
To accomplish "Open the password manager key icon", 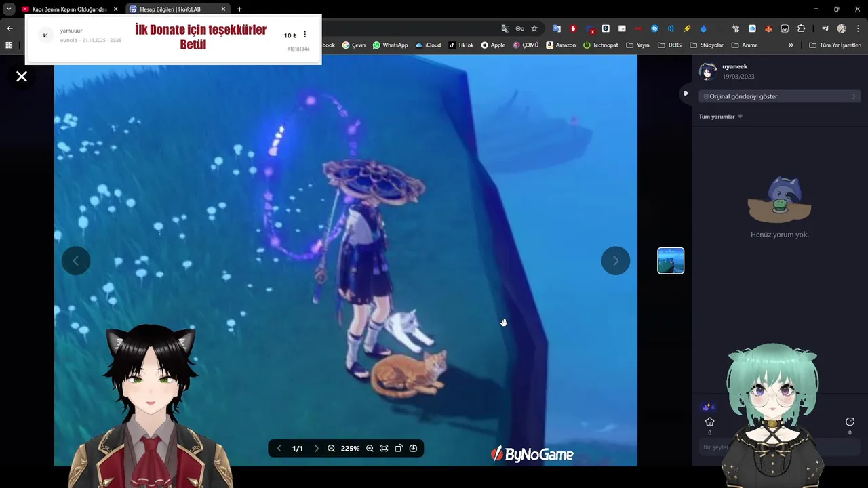I will coord(519,28).
